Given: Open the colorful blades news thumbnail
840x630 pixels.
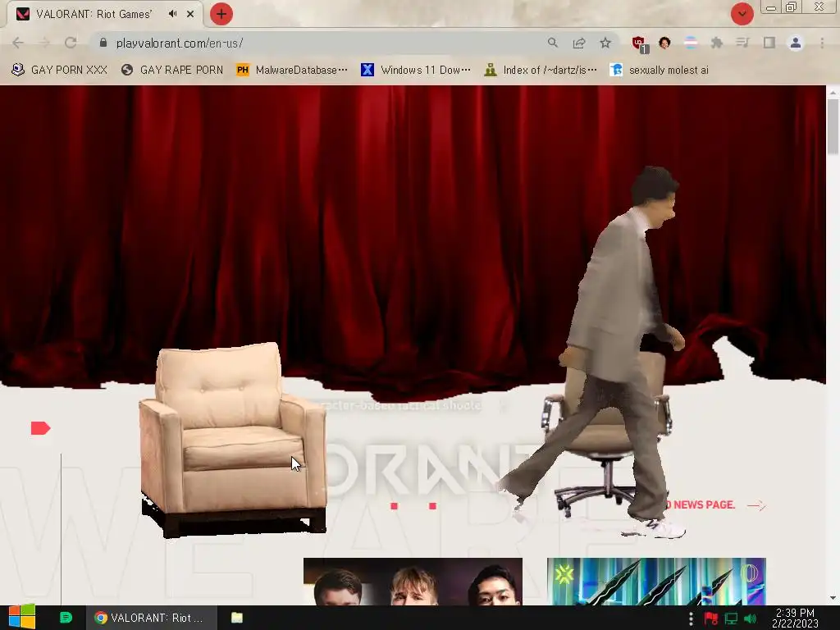Looking at the screenshot, I should [656, 582].
